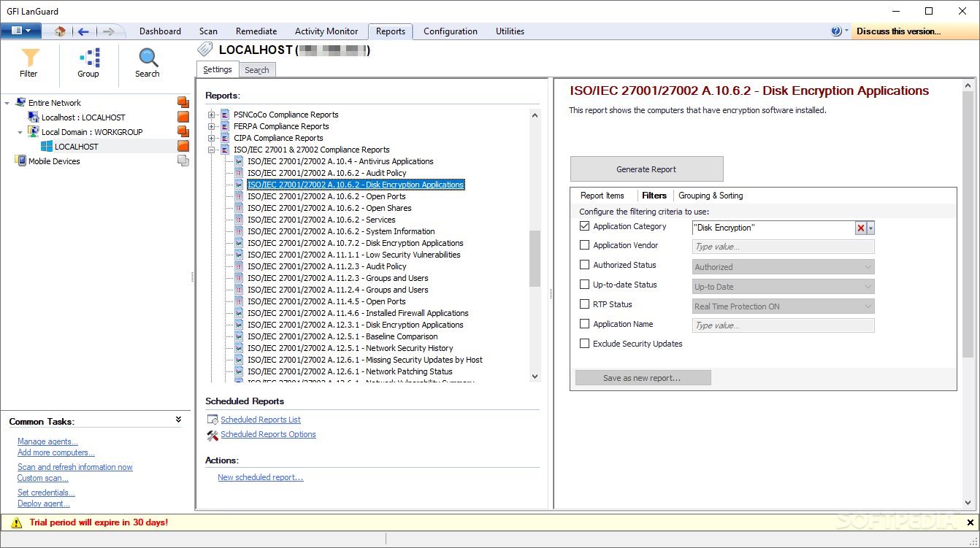This screenshot has height=548, width=980.
Task: Click the Windows icon beside LOCALHOST node
Action: [x=47, y=147]
